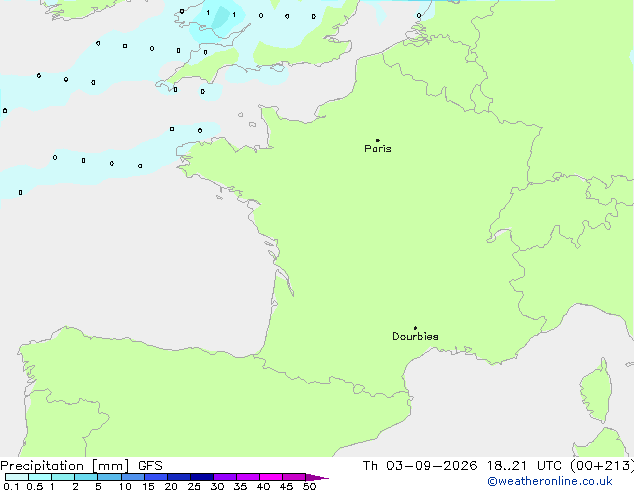Screen dimensions: 634x490
Task: Click the Dourbies map marker dot
Action: coord(415,328)
